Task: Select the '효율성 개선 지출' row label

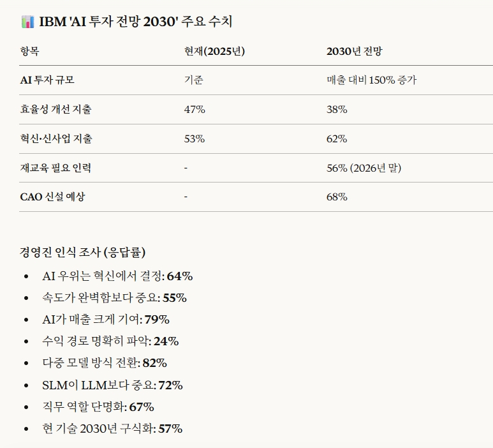Action: click(55, 110)
